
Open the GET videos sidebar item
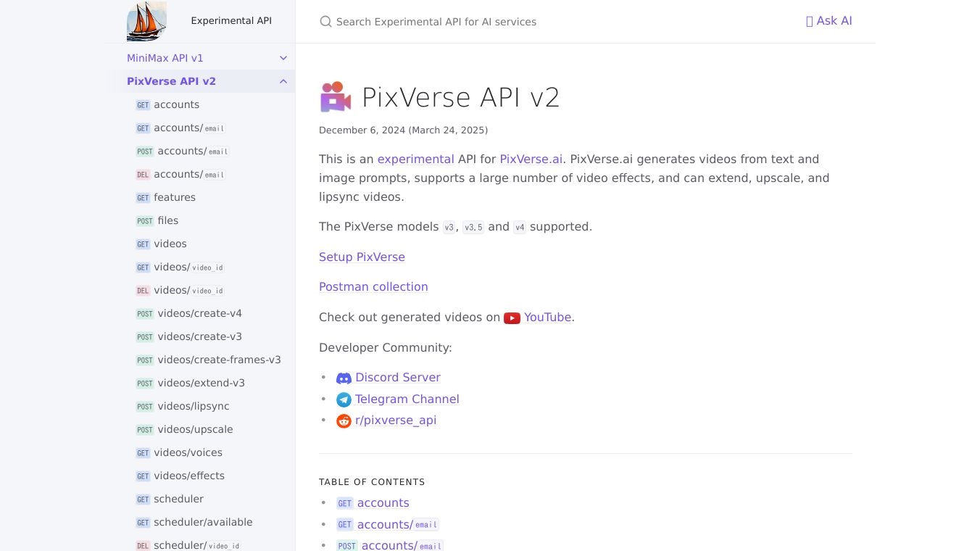[161, 244]
